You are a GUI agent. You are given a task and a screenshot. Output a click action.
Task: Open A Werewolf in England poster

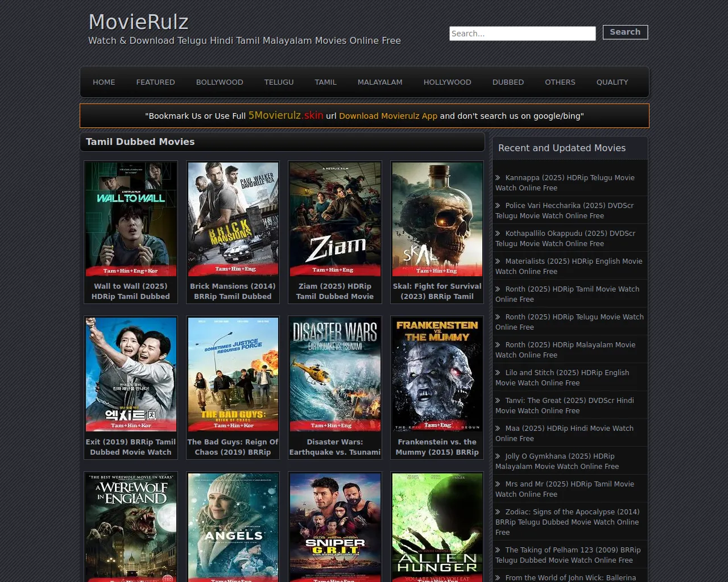(x=131, y=527)
